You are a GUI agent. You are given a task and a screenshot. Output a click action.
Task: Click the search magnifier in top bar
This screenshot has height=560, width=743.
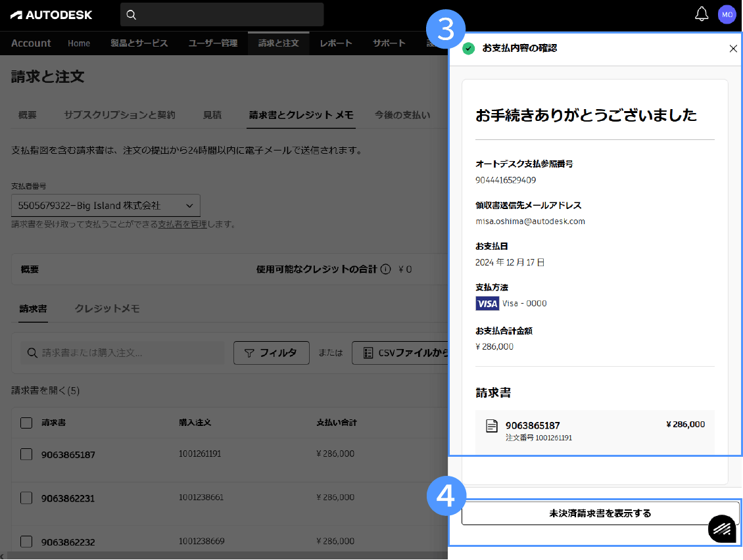point(132,14)
